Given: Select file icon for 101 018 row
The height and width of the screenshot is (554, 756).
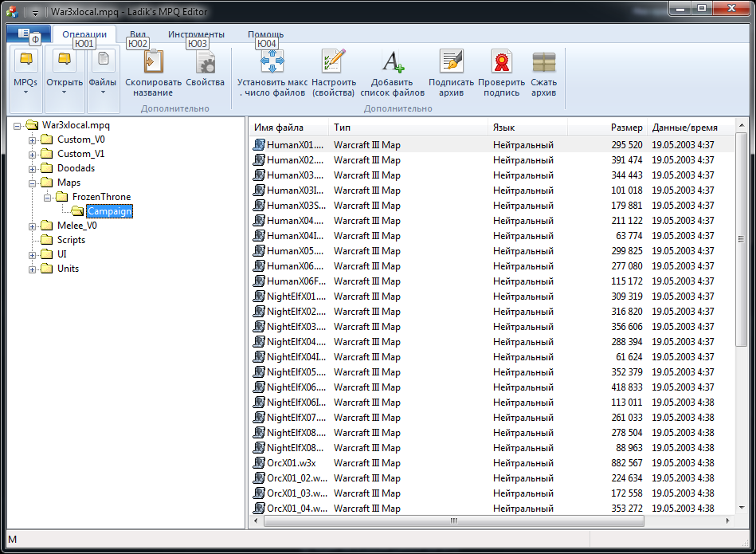Looking at the screenshot, I should (260, 191).
